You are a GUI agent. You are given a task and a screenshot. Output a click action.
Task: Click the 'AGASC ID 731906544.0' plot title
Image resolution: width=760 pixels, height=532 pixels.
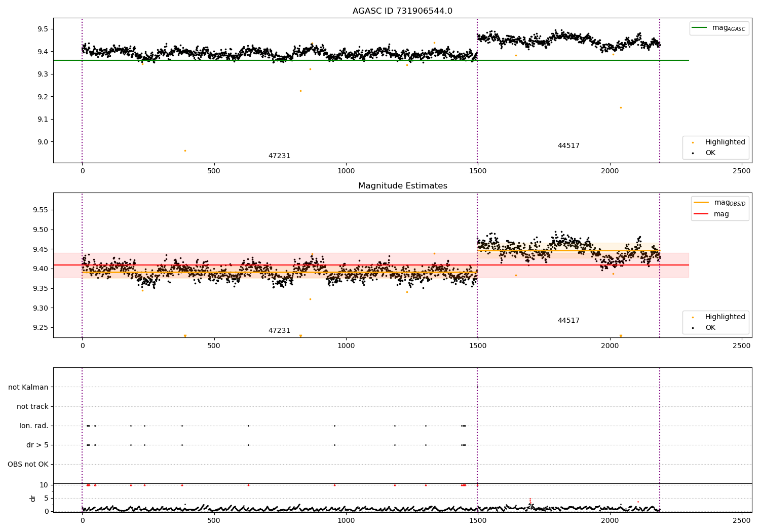(402, 11)
